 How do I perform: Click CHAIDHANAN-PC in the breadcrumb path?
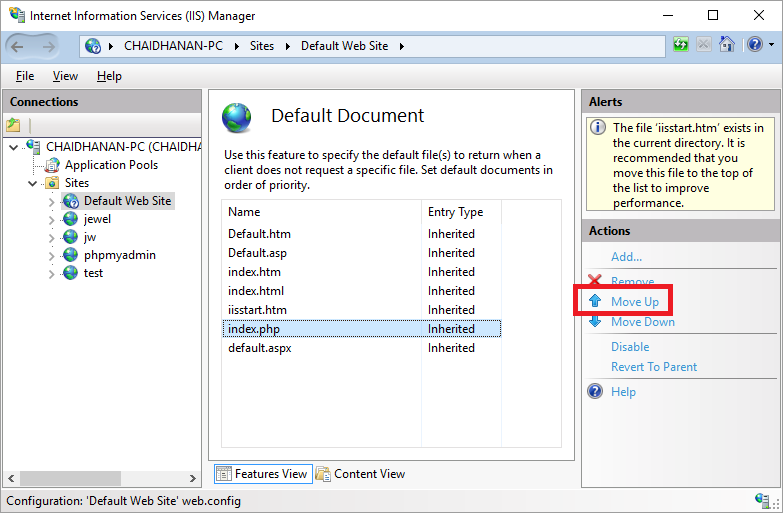(x=173, y=46)
